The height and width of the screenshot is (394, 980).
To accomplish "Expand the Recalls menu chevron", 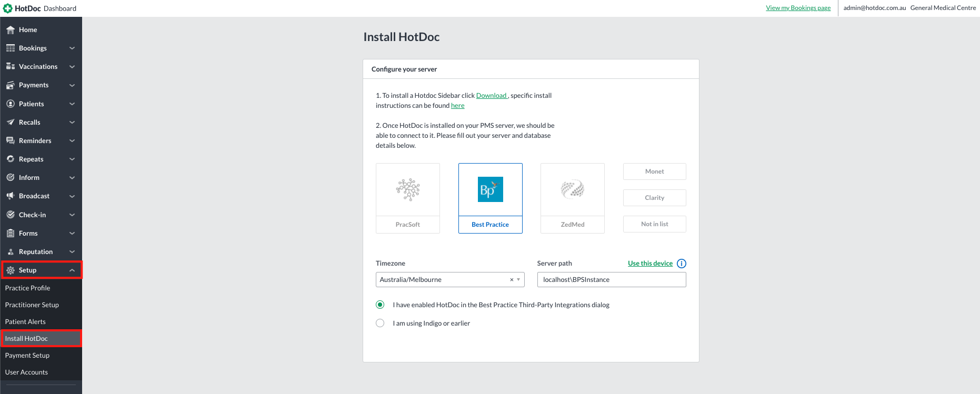I will [x=72, y=123].
